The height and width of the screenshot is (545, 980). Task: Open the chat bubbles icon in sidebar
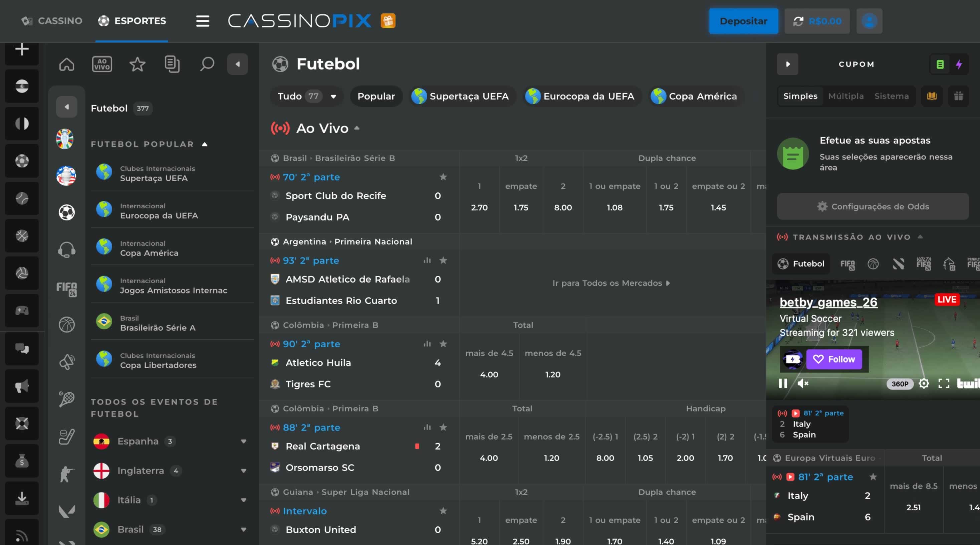pyautogui.click(x=22, y=349)
